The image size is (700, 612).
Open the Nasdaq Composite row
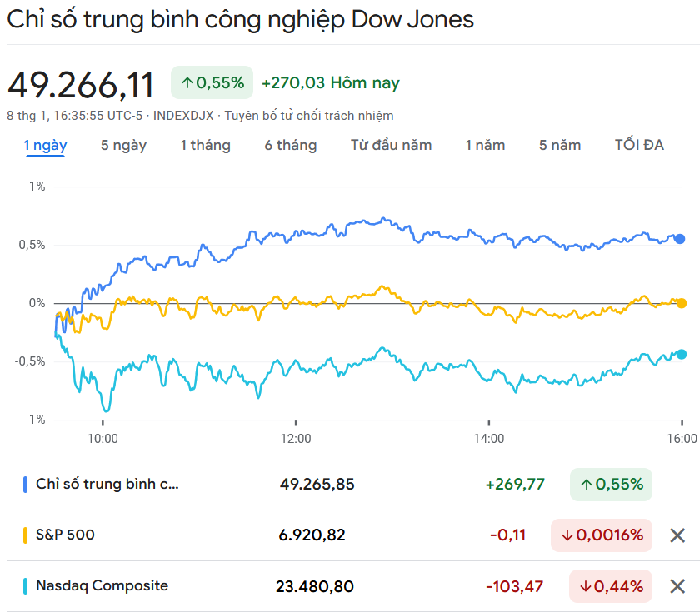click(102, 586)
